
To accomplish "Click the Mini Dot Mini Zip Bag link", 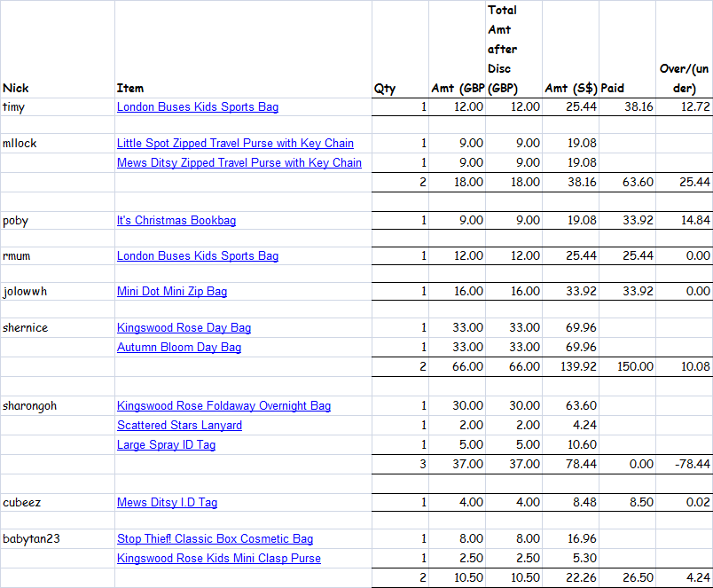I will coord(172,292).
